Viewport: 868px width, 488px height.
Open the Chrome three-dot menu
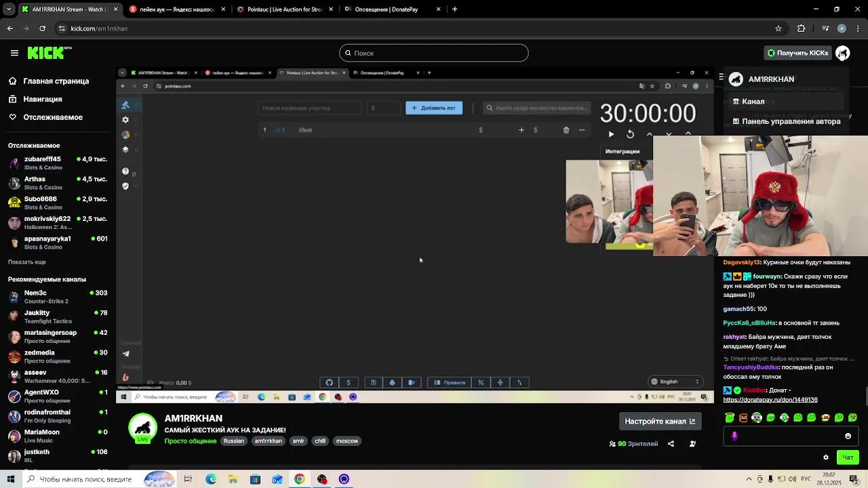coord(858,28)
